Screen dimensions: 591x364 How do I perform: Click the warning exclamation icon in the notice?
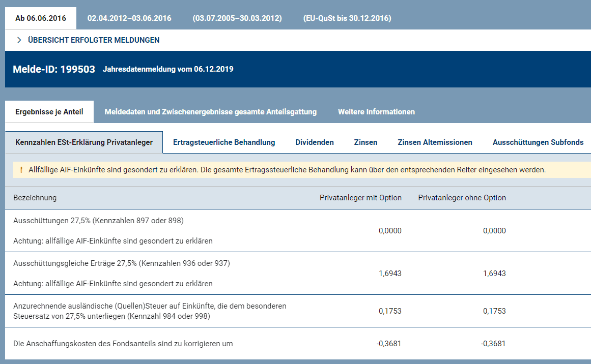click(x=21, y=170)
